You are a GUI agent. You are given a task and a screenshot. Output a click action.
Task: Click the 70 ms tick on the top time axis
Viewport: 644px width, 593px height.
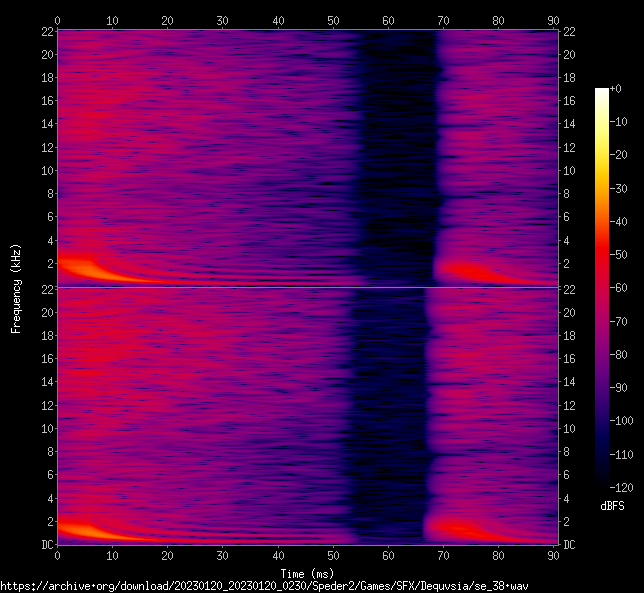click(444, 19)
